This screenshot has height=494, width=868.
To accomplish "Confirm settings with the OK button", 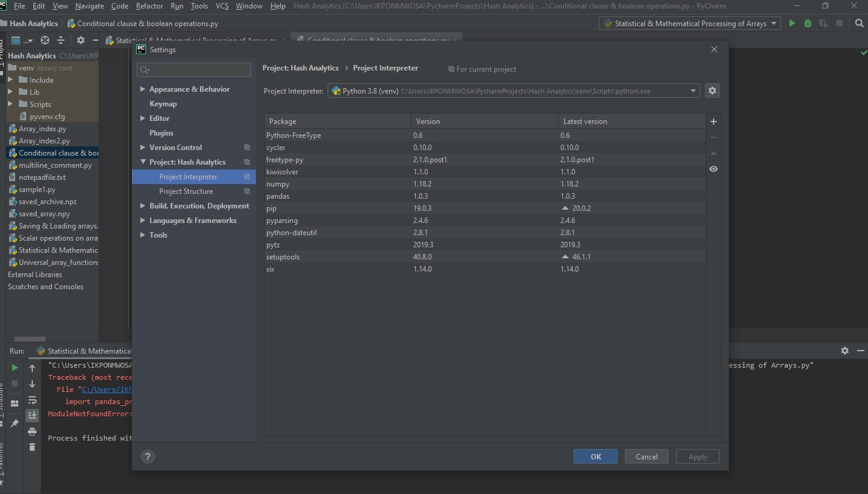I will pos(595,456).
